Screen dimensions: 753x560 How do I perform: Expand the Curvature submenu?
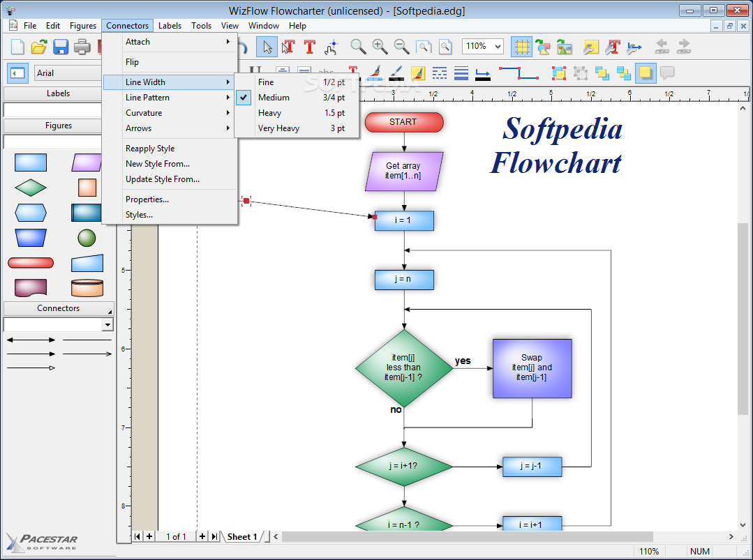tap(170, 113)
